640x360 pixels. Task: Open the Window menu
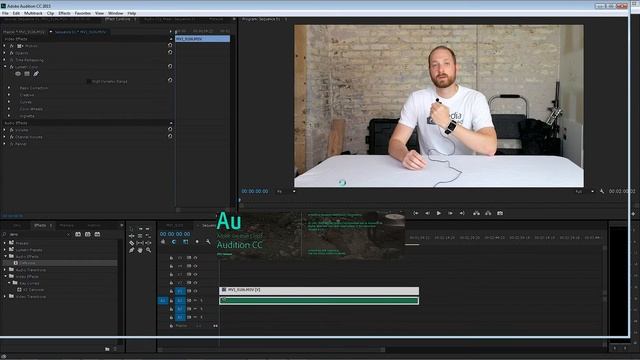116,13
